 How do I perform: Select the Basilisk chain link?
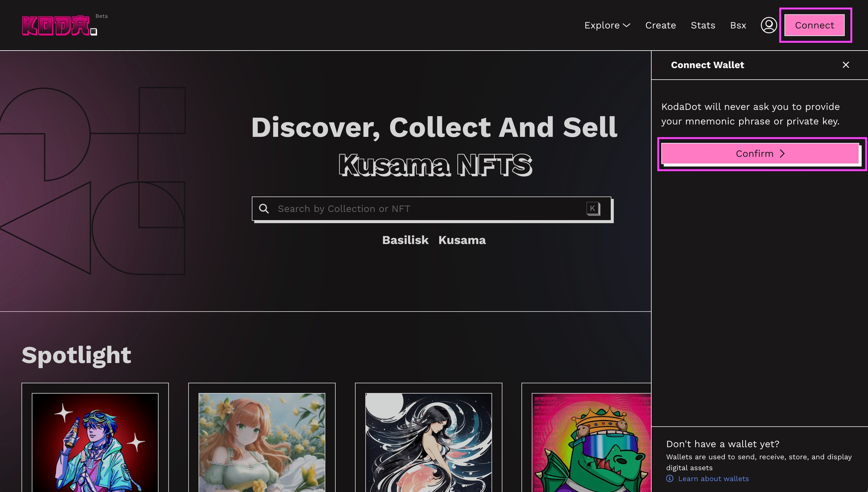tap(405, 240)
